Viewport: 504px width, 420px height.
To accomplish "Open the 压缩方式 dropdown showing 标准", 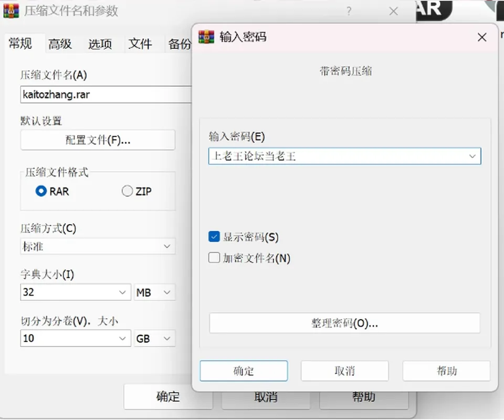I will click(98, 246).
